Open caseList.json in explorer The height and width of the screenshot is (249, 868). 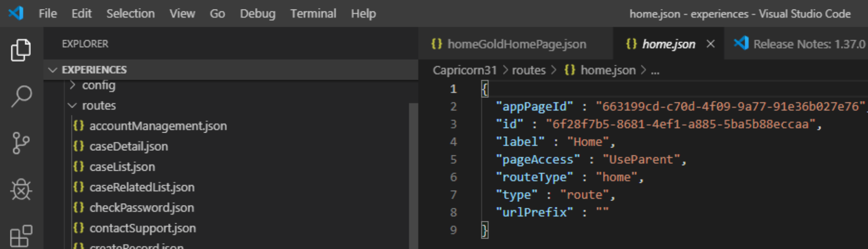[122, 167]
